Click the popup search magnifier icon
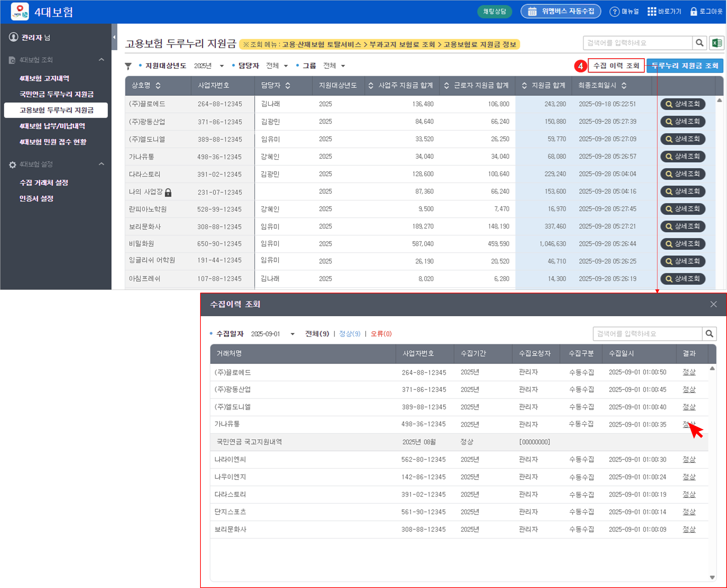This screenshot has width=727, height=588. (709, 334)
